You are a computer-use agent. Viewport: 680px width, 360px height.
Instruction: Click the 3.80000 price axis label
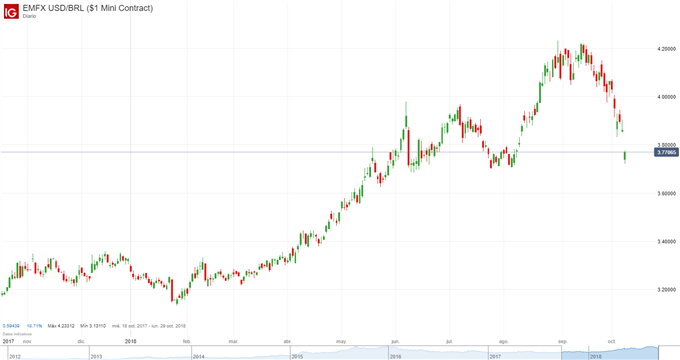click(x=667, y=145)
